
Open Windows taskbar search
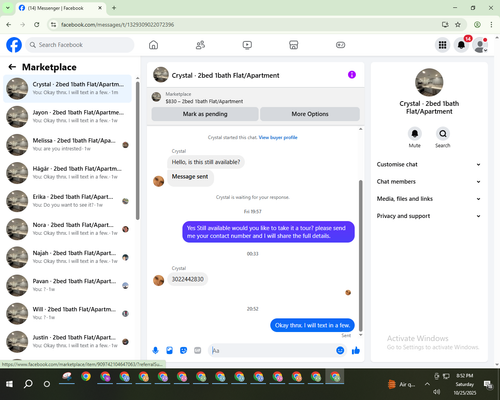28,384
